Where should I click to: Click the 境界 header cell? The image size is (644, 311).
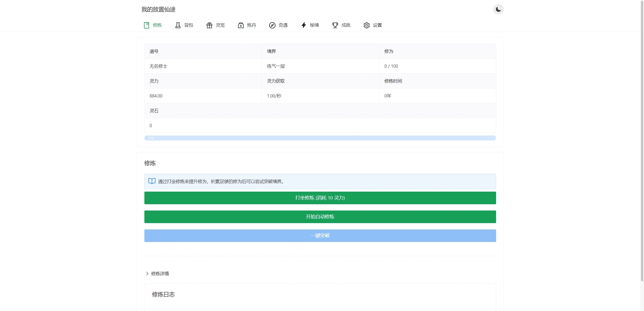click(320, 51)
